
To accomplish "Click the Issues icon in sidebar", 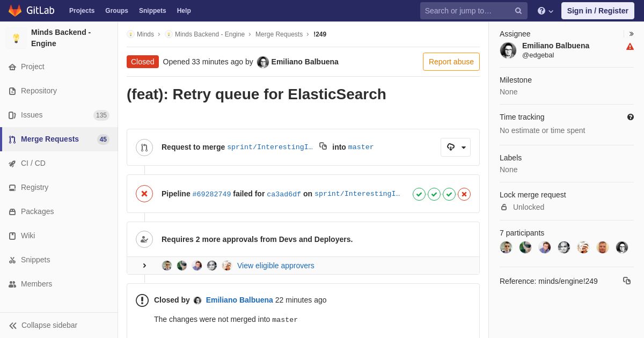I will click(12, 115).
